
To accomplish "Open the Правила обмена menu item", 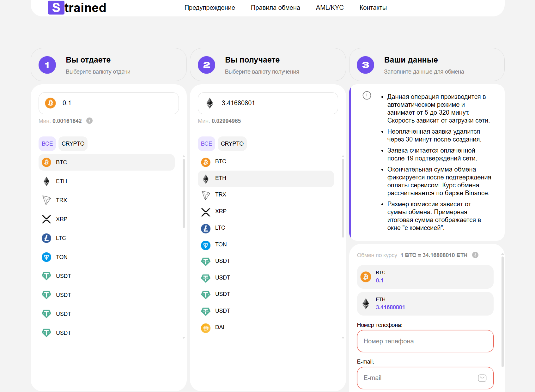I will pyautogui.click(x=275, y=7).
